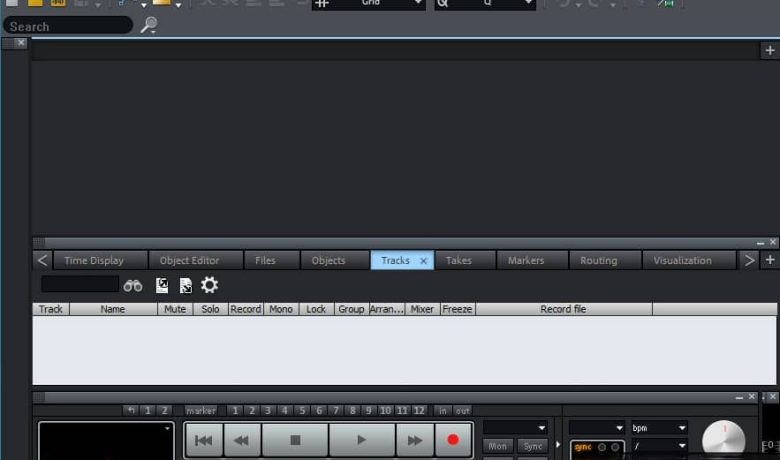The width and height of the screenshot is (780, 460).
Task: Close the small panel at the top left
Action: point(21,43)
